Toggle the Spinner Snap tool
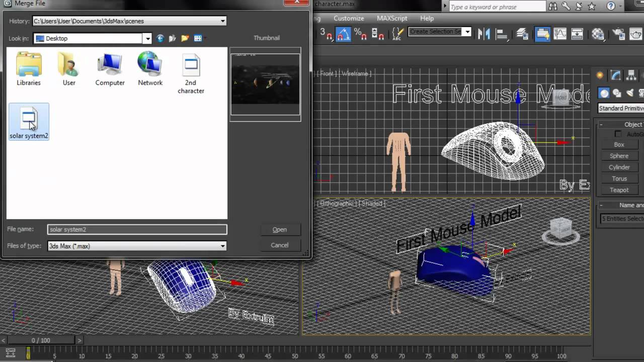The height and width of the screenshot is (362, 644). (377, 34)
